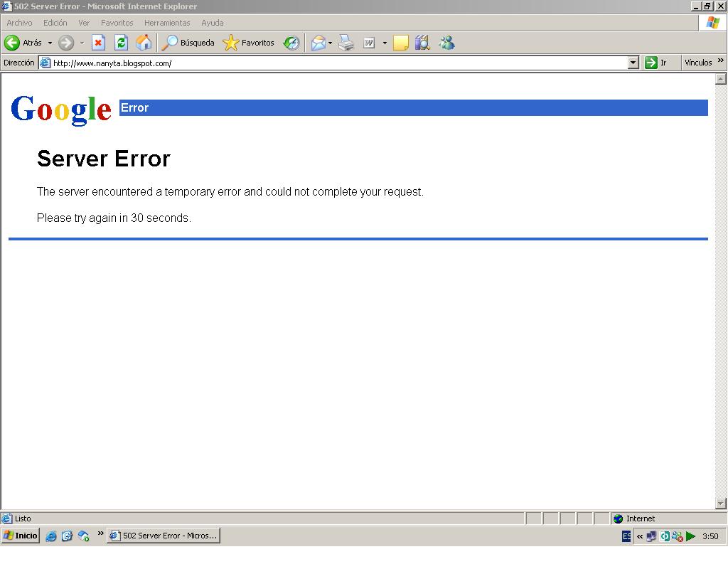Launch the Messenger icon in toolbar
This screenshot has height=569, width=728.
pyautogui.click(x=446, y=43)
